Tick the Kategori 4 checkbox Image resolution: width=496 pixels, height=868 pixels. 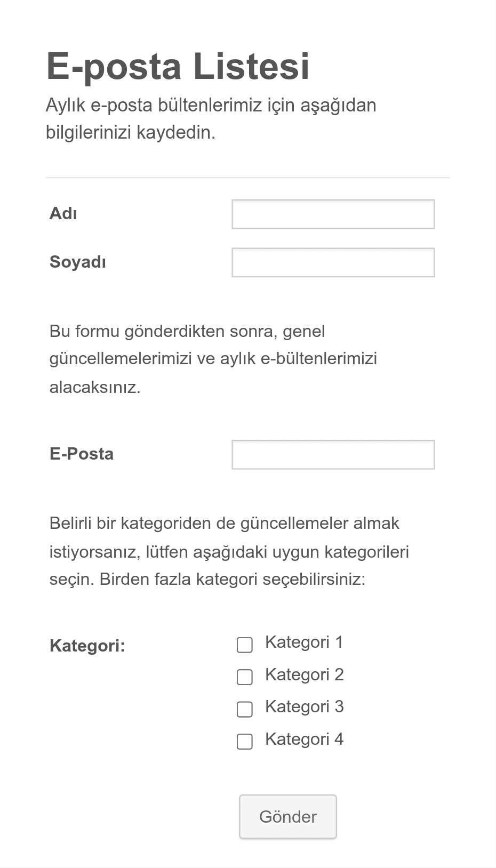tap(244, 741)
